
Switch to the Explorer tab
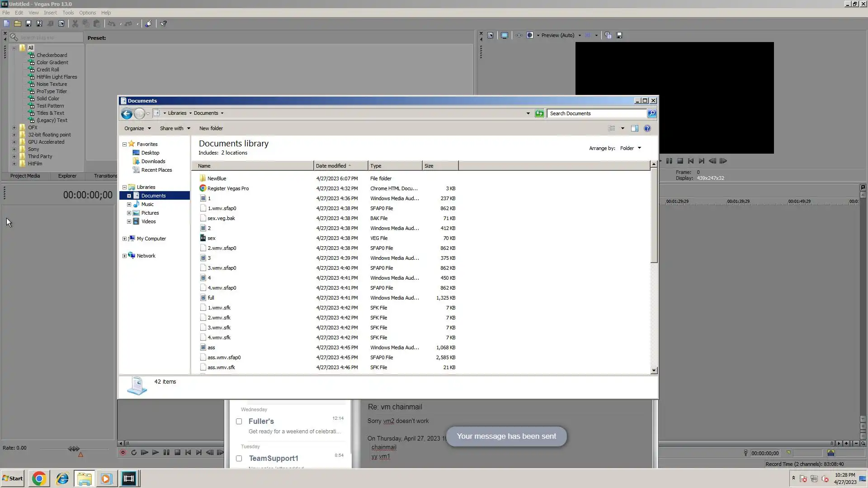point(67,176)
